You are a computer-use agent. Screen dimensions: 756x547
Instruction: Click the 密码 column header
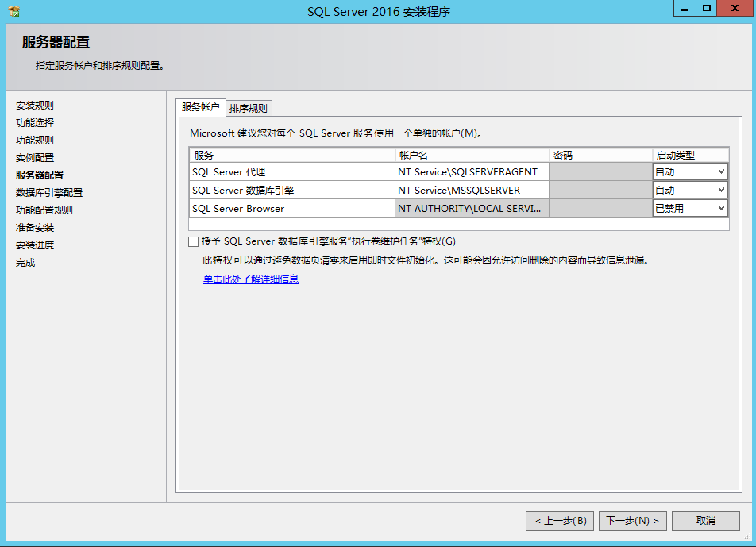coord(600,155)
